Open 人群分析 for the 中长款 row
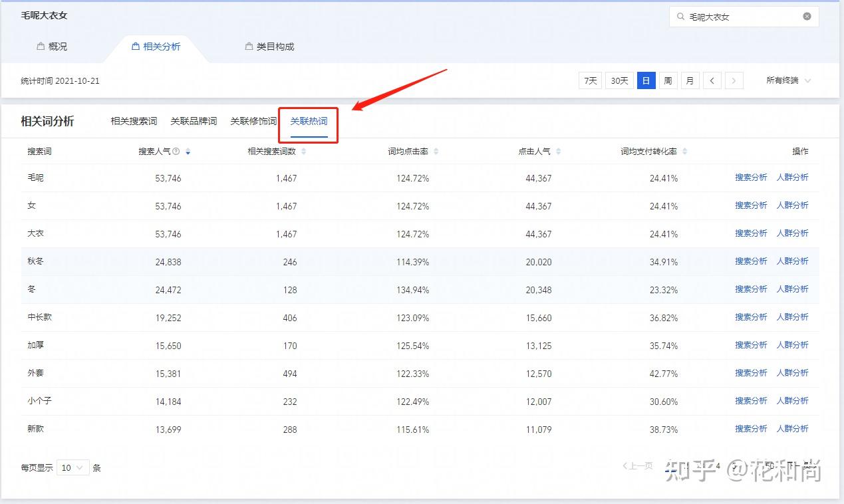This screenshot has height=504, width=844. (x=793, y=317)
